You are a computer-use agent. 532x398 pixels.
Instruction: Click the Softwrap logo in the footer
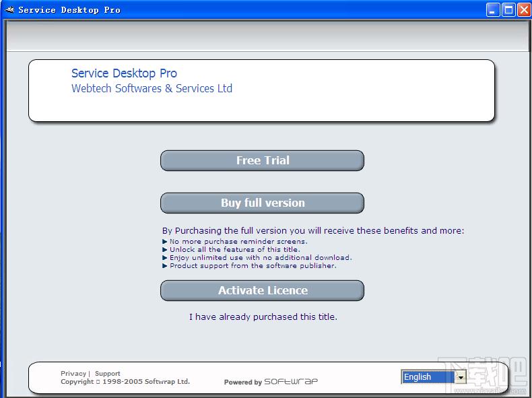coord(290,382)
